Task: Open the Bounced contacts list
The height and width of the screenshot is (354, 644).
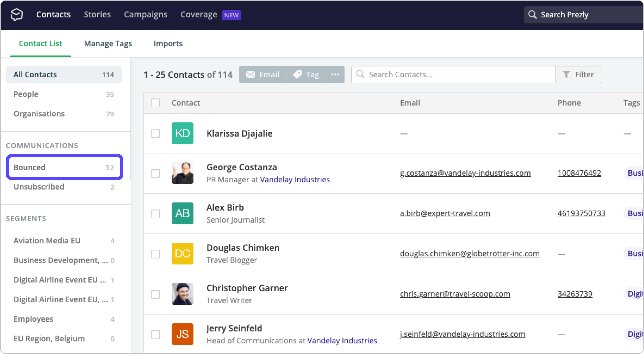Action: click(64, 167)
